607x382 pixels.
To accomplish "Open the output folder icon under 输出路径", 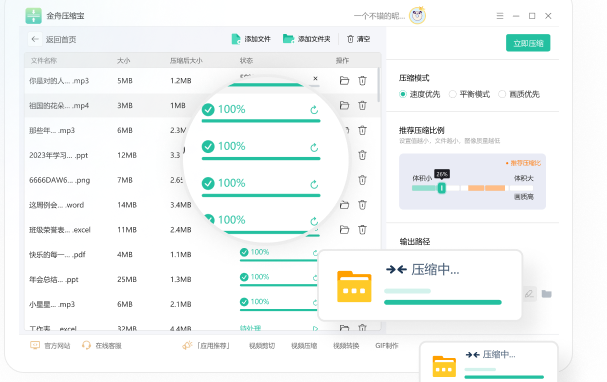I will [547, 294].
